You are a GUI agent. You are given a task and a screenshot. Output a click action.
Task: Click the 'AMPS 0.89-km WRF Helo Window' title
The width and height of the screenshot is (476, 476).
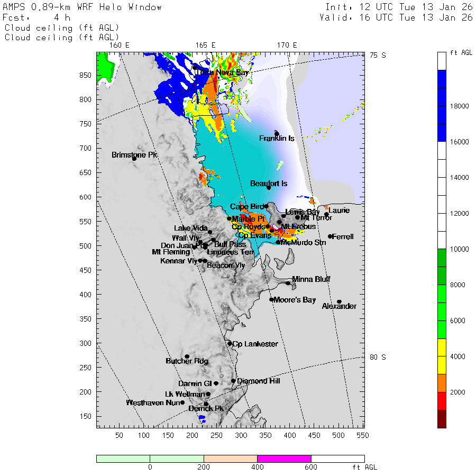(x=83, y=7)
